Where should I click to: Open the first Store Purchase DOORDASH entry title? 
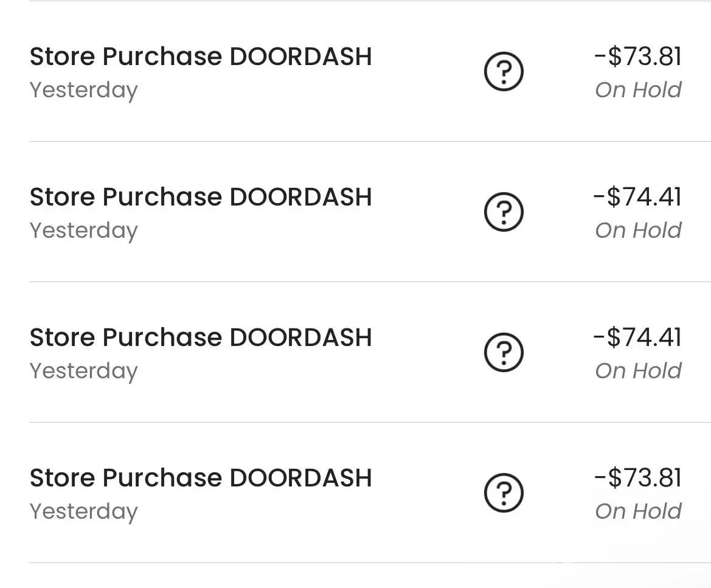pyautogui.click(x=201, y=57)
